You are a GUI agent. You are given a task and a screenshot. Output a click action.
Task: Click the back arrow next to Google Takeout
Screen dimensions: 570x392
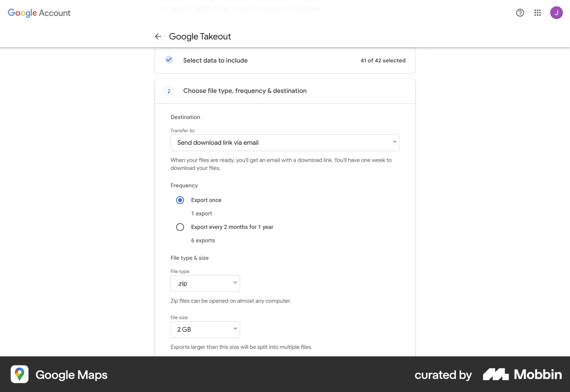coord(158,36)
